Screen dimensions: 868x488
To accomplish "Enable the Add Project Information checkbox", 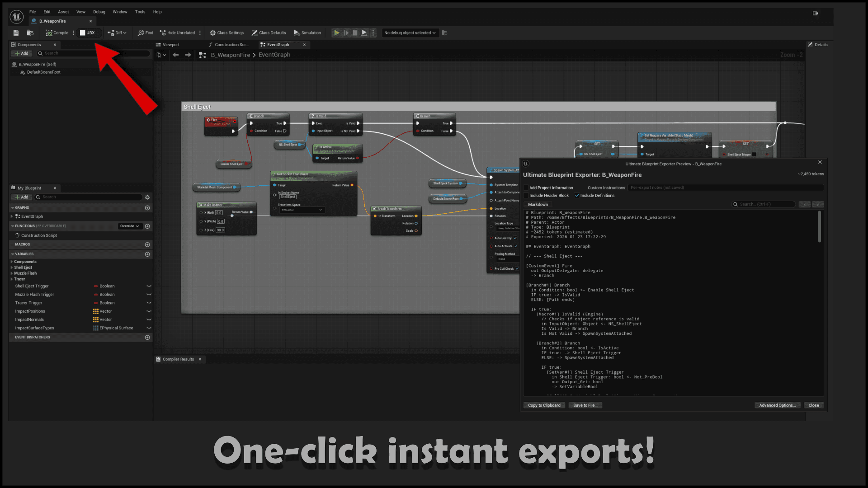I will click(x=527, y=188).
